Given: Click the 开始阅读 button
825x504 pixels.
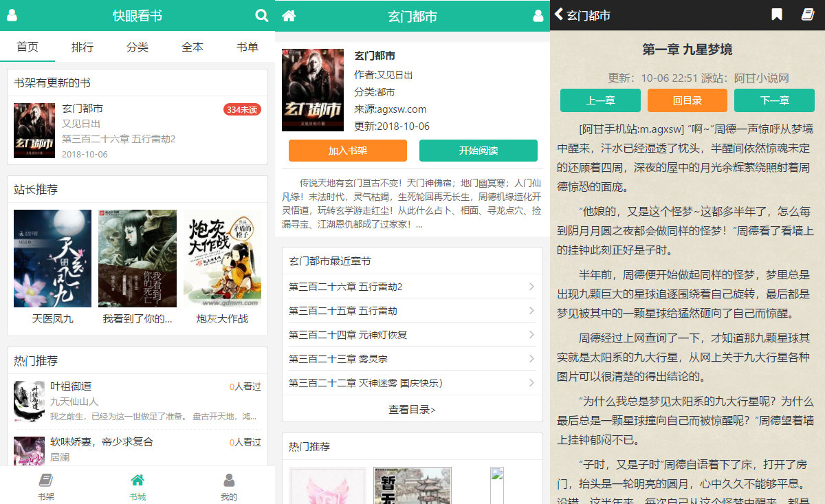Looking at the screenshot, I should 478,151.
